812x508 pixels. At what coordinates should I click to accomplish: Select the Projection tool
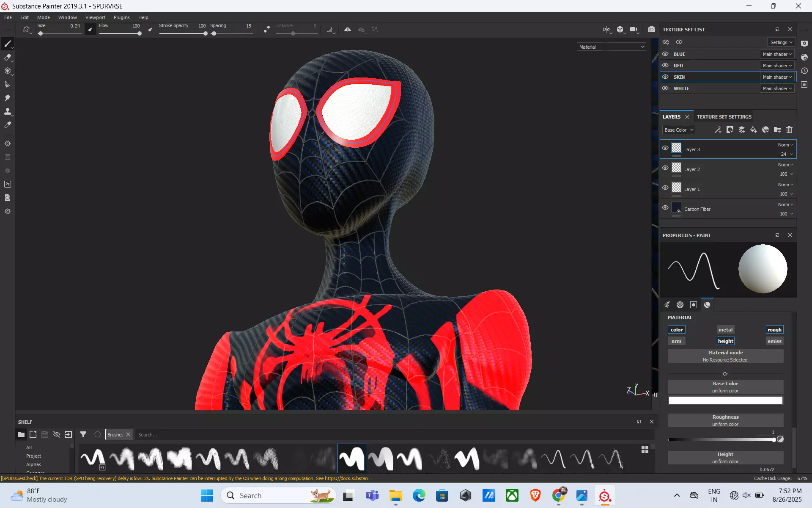tap(8, 71)
